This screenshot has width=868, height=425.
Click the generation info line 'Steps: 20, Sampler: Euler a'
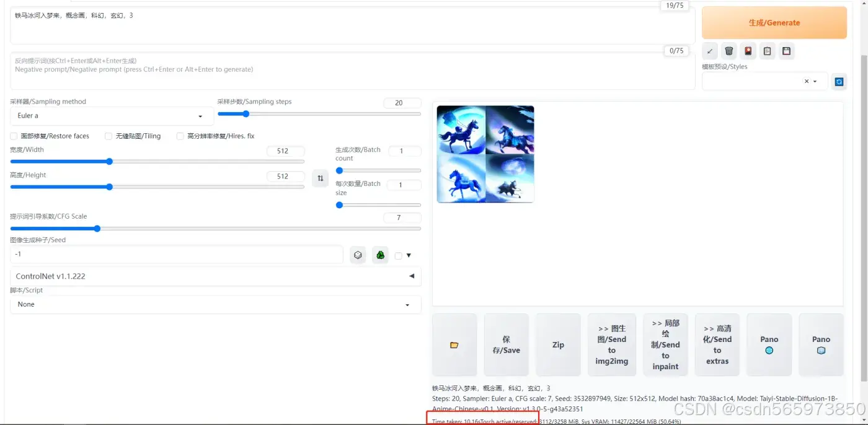[635, 403]
